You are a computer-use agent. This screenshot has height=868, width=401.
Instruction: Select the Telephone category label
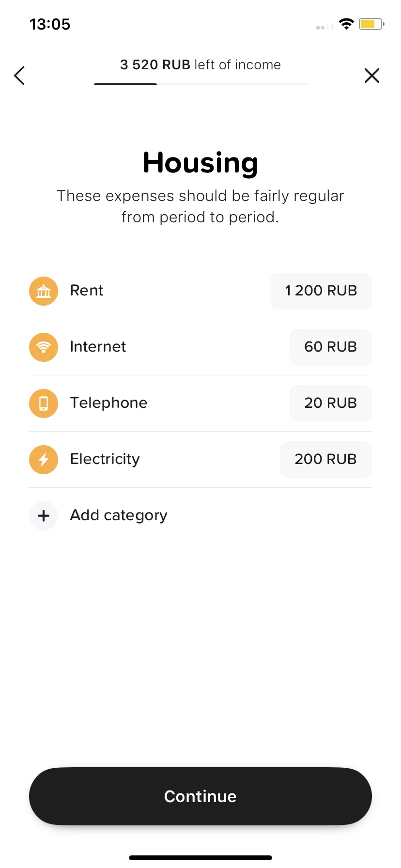[109, 403]
